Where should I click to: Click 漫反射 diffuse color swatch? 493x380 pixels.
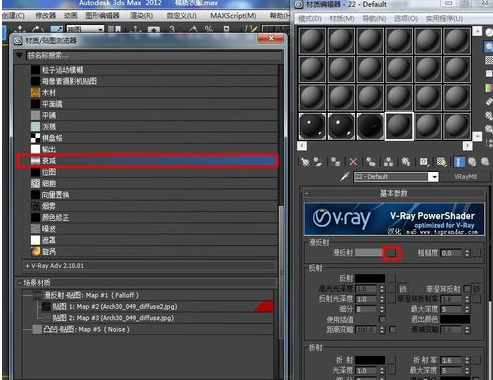(x=370, y=253)
